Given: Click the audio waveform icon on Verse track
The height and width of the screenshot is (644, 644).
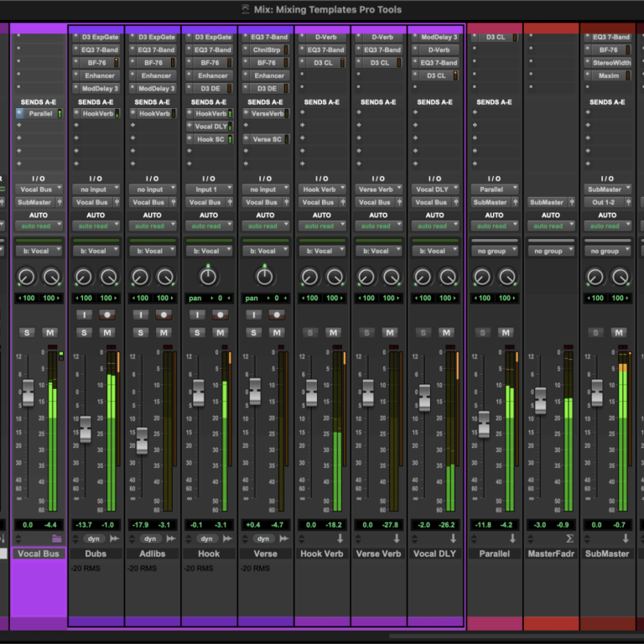Looking at the screenshot, I should [x=284, y=538].
